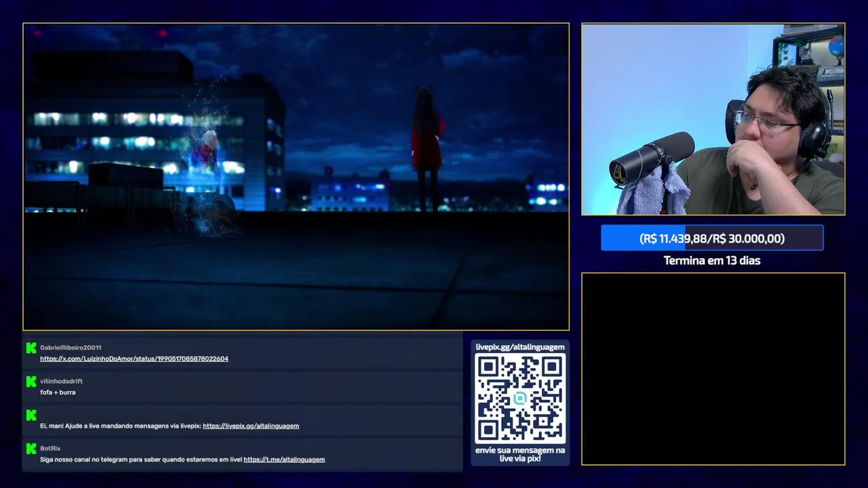
Task: Click 'livepix.gg/altalinguagem' heading above QR code
Action: (520, 347)
